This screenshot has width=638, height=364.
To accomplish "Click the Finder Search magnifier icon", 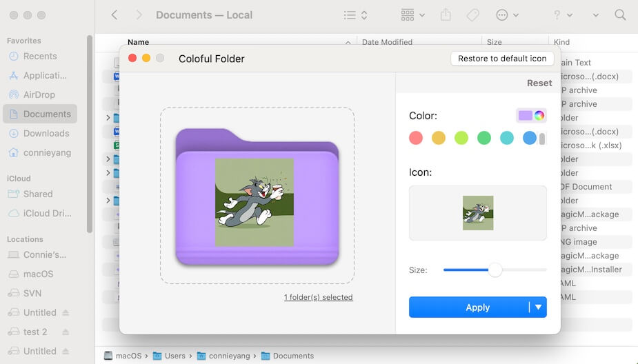I will click(x=620, y=15).
